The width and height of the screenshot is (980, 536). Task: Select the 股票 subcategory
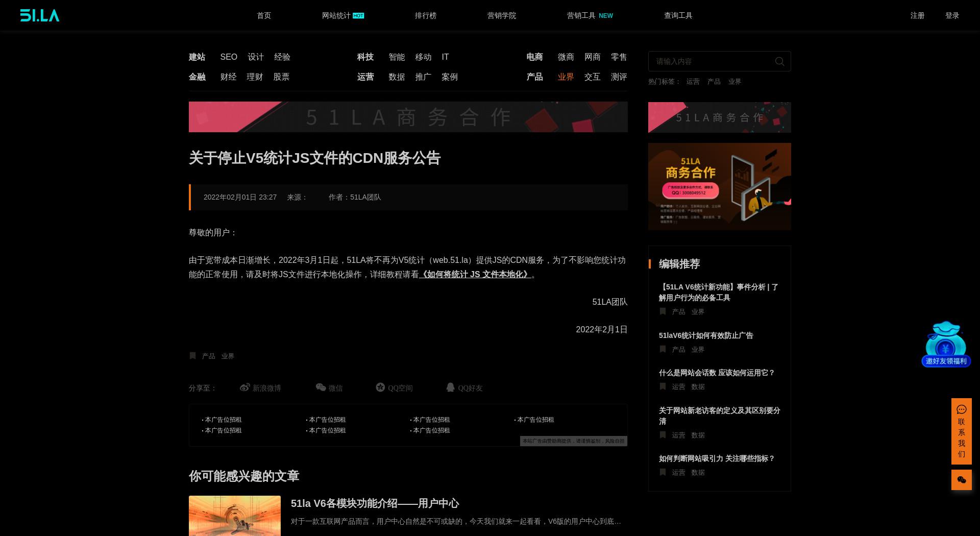pos(281,77)
